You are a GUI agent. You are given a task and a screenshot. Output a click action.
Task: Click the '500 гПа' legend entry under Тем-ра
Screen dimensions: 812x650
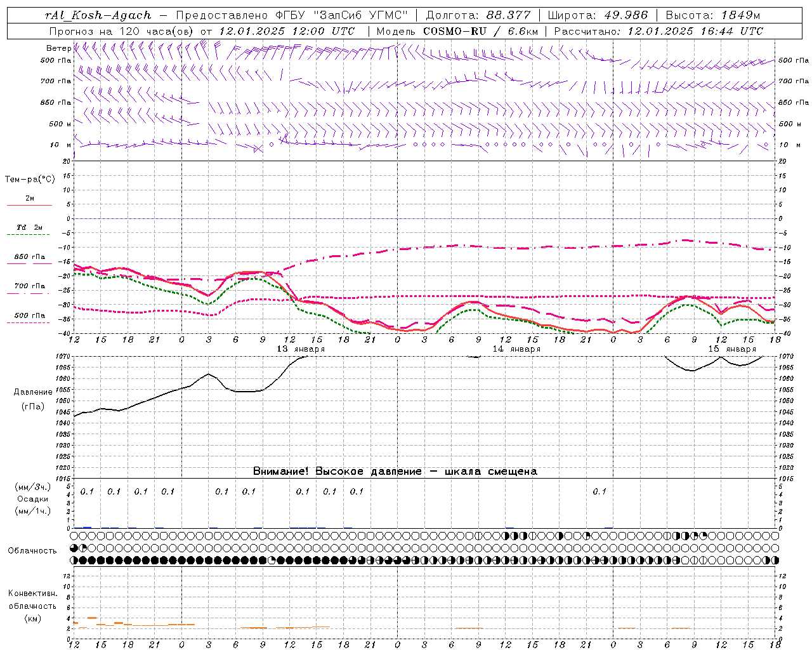click(x=30, y=315)
